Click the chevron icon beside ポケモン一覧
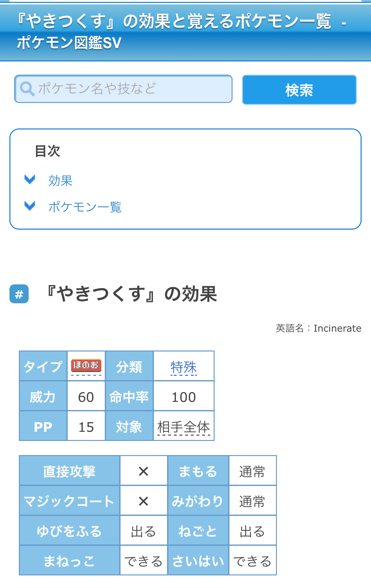This screenshot has height=588, width=371. coord(30,206)
